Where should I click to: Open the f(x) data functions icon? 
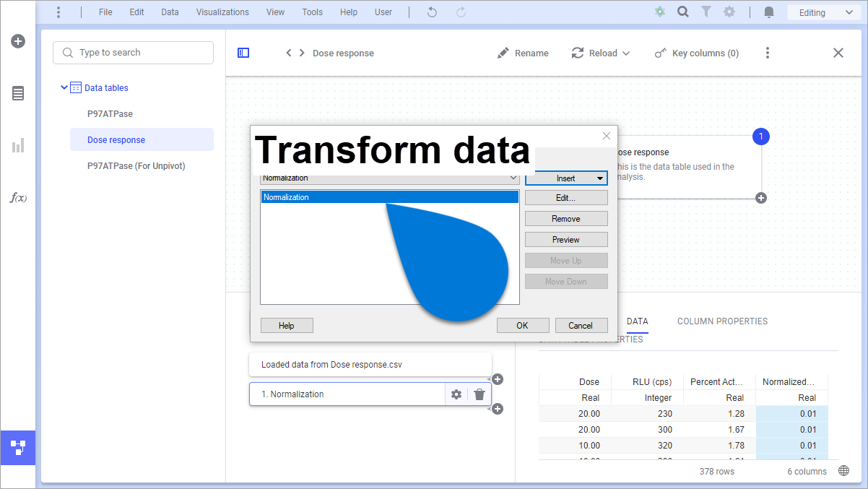coord(18,197)
